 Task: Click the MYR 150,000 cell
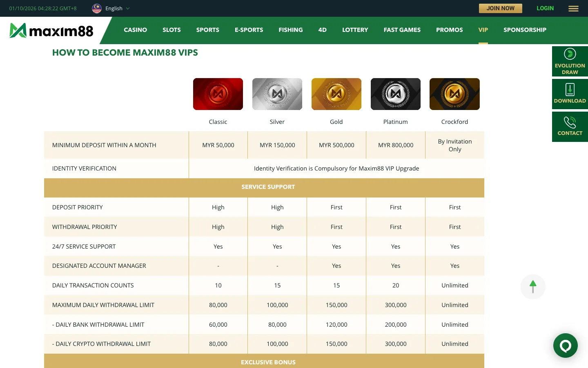277,145
